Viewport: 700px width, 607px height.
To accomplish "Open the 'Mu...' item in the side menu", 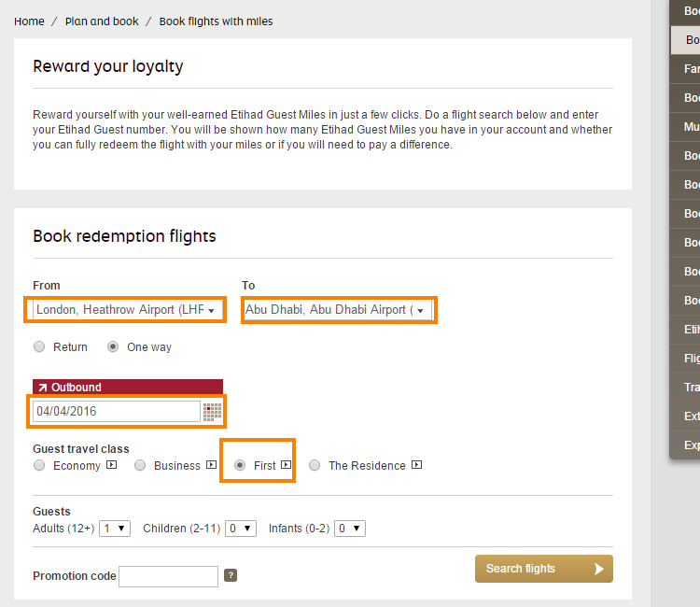I will point(691,127).
